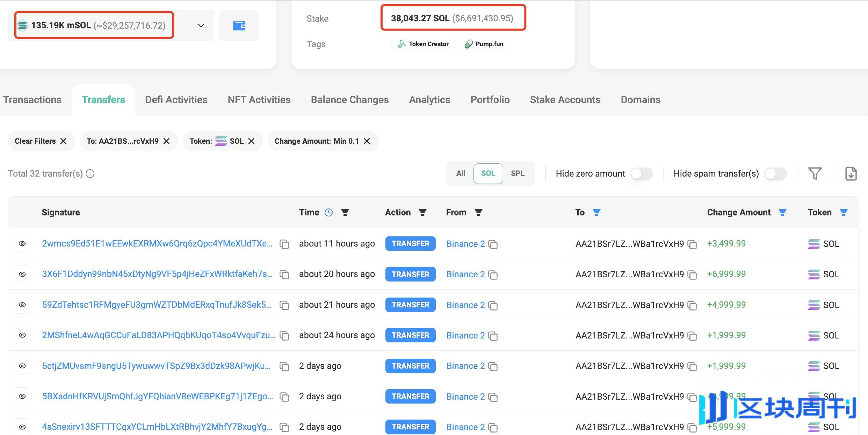Remove the Token SOL filter
The image size is (868, 435).
point(251,141)
